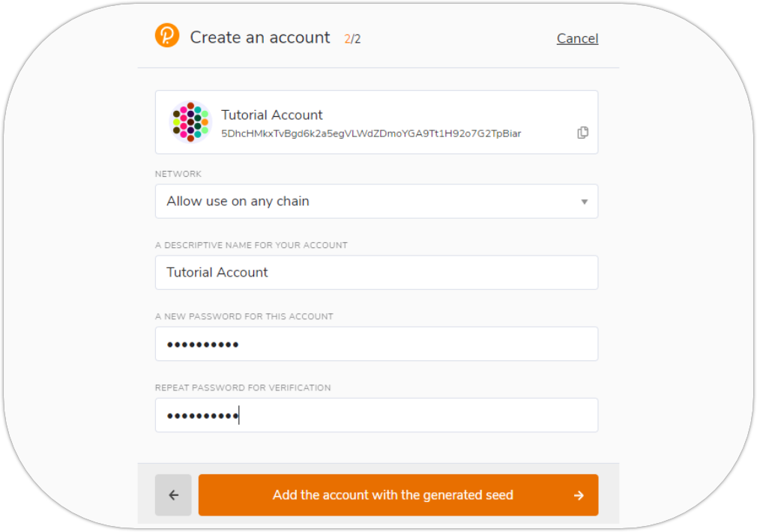Click the Tutorial Account identicon avatar
The width and height of the screenshot is (757, 532).
click(190, 122)
